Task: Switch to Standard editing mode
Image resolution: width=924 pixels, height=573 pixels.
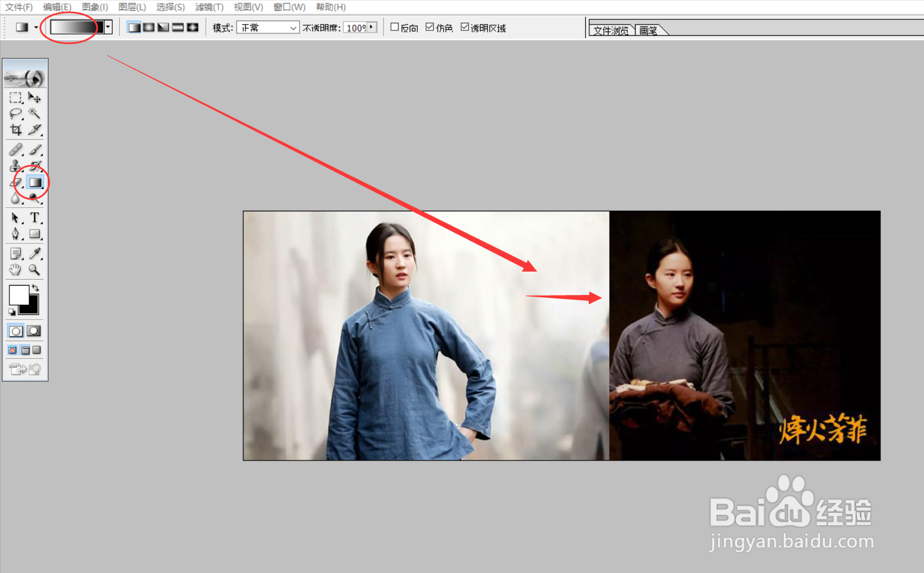Action: point(16,331)
